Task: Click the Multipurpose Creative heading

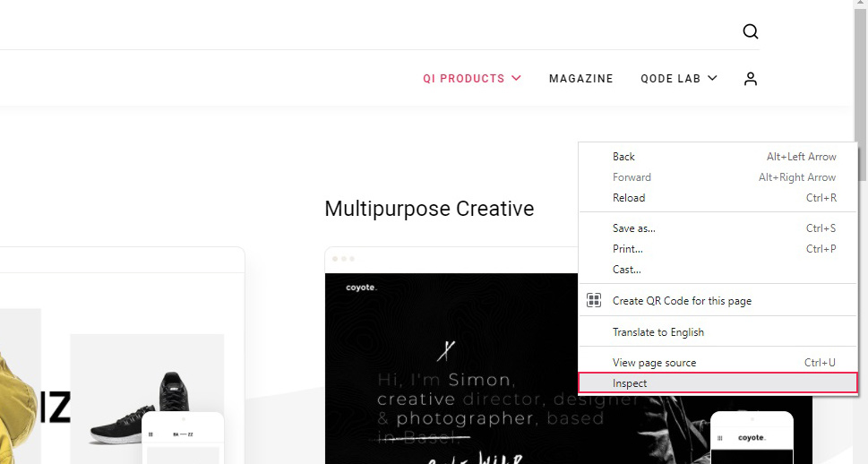Action: click(x=429, y=209)
